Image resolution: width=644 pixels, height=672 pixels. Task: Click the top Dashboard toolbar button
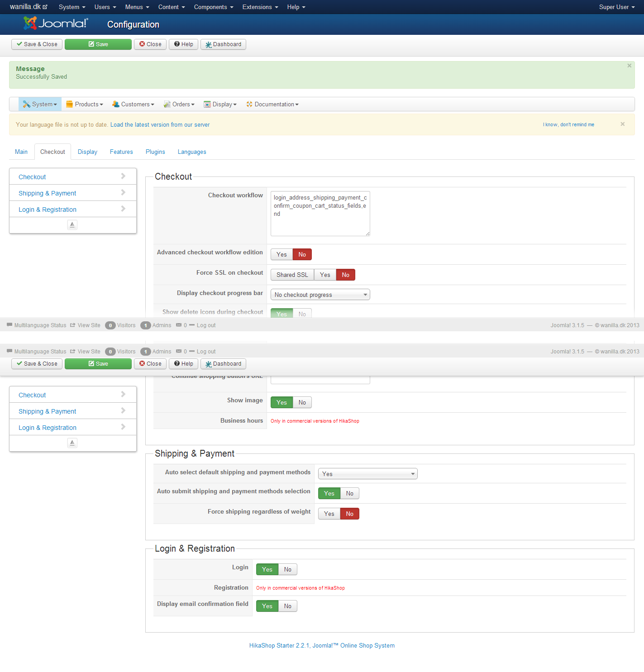click(223, 44)
